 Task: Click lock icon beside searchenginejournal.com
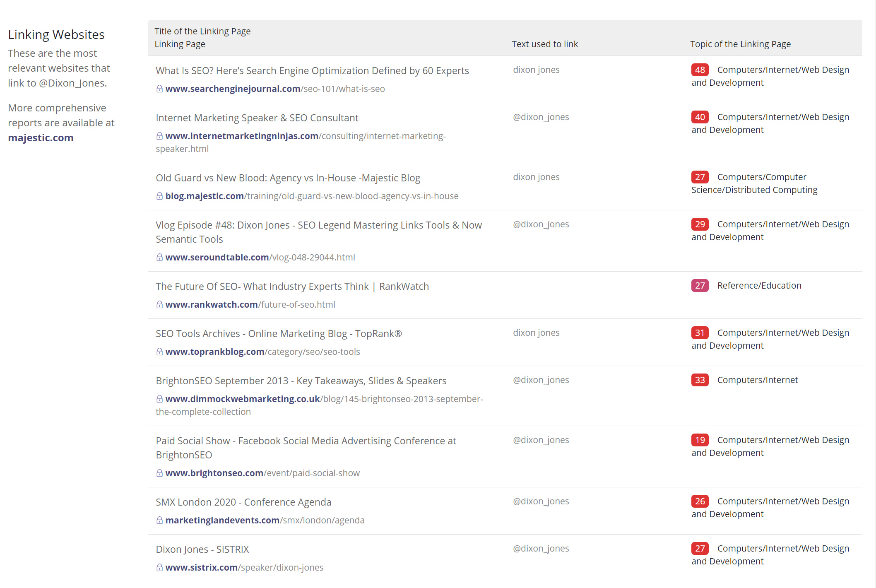coord(159,89)
